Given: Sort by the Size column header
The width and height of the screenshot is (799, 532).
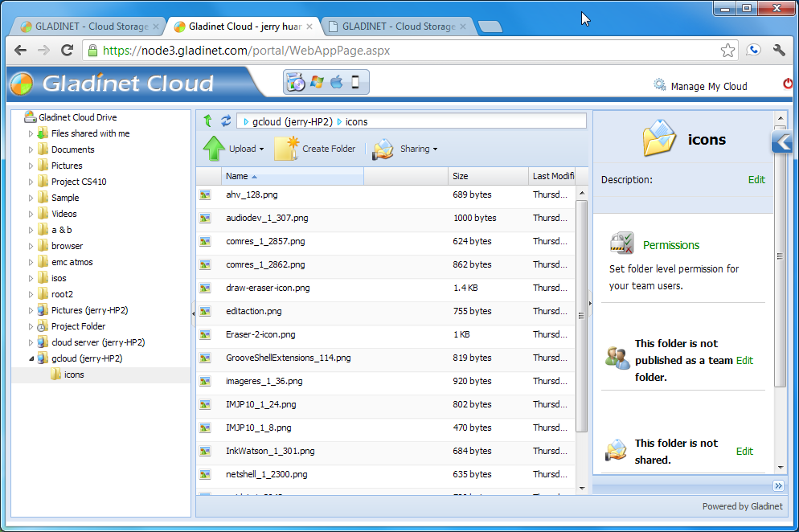Looking at the screenshot, I should click(488, 176).
